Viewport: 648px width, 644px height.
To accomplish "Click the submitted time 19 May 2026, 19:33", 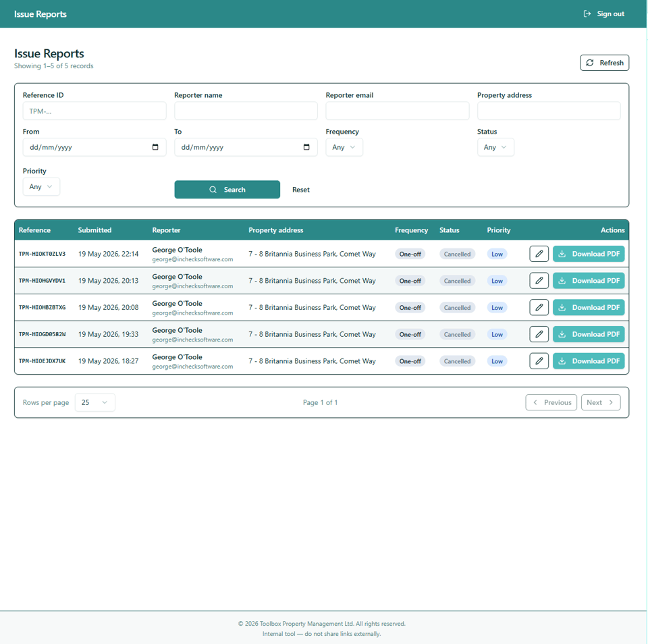I will tap(108, 334).
